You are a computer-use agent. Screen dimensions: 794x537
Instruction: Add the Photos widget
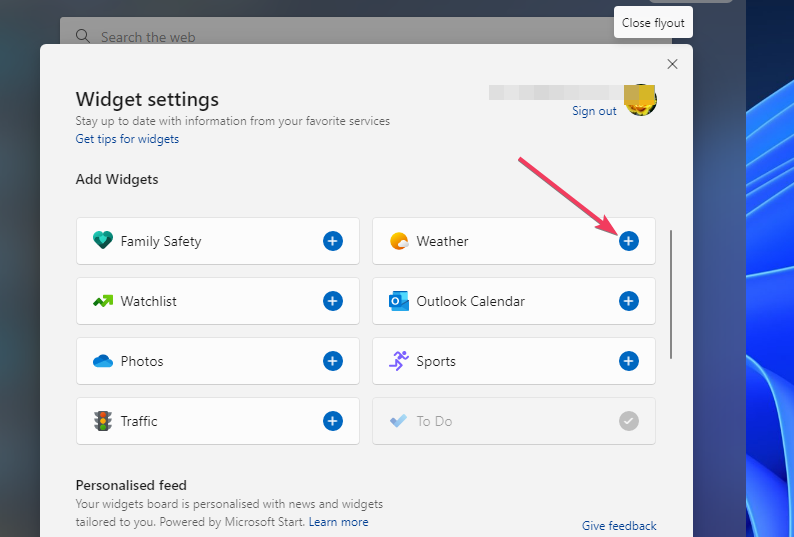(333, 361)
